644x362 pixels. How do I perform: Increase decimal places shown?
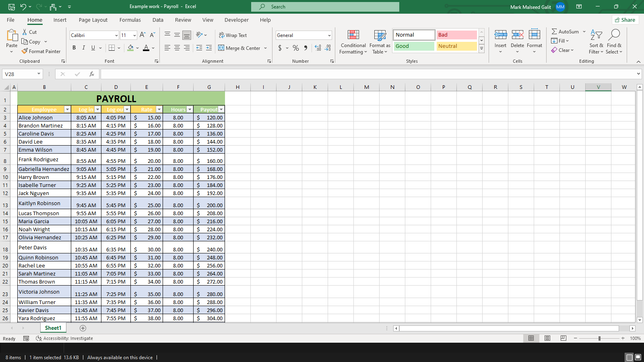pos(318,48)
